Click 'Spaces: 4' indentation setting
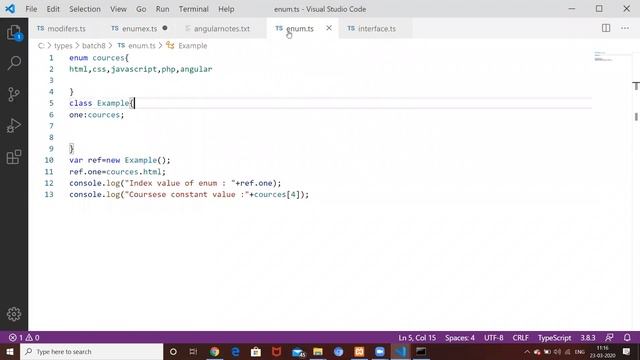This screenshot has width=640, height=360. (460, 338)
